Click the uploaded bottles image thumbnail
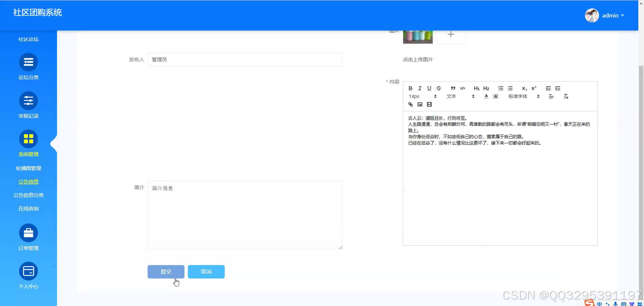The height and width of the screenshot is (306, 644). [418, 37]
